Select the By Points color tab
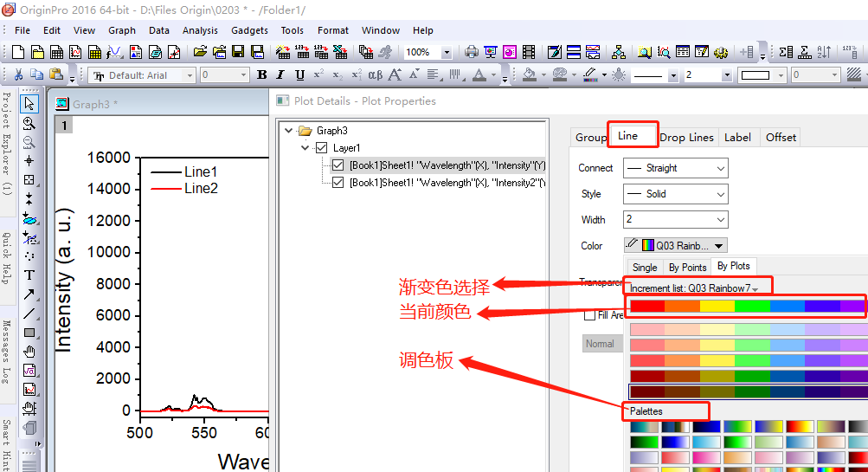 [x=687, y=268]
